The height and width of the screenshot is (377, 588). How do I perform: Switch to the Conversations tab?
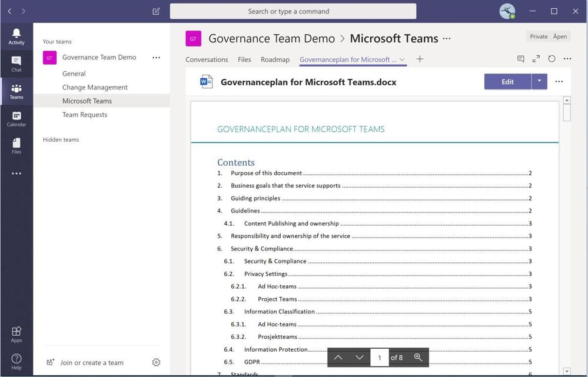207,59
